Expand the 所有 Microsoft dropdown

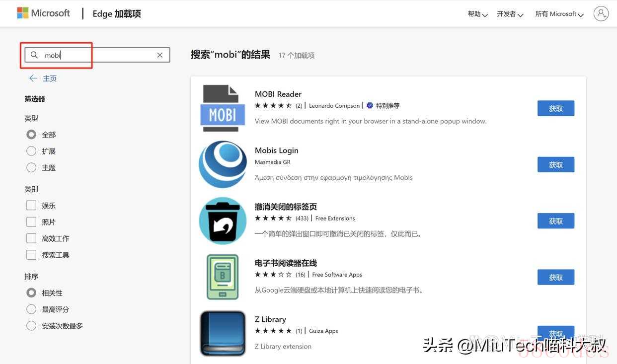coord(559,14)
